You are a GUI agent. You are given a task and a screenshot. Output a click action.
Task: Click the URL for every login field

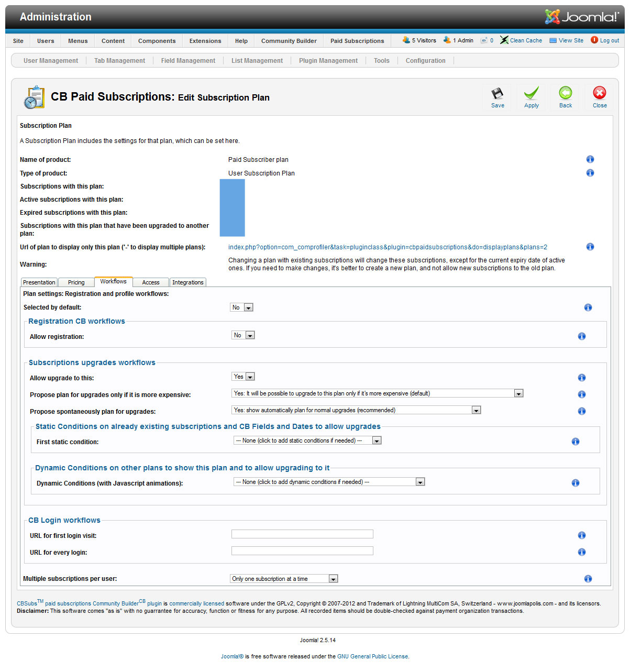click(302, 551)
